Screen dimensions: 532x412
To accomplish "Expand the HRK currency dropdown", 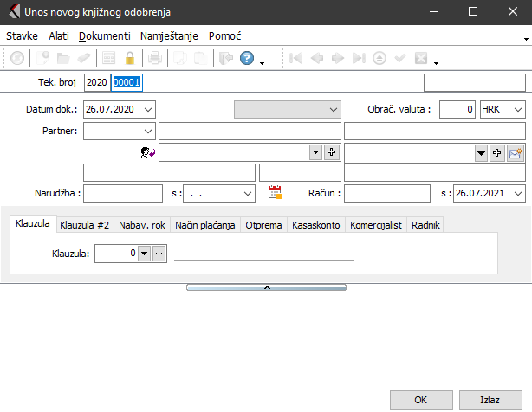I will (x=518, y=109).
